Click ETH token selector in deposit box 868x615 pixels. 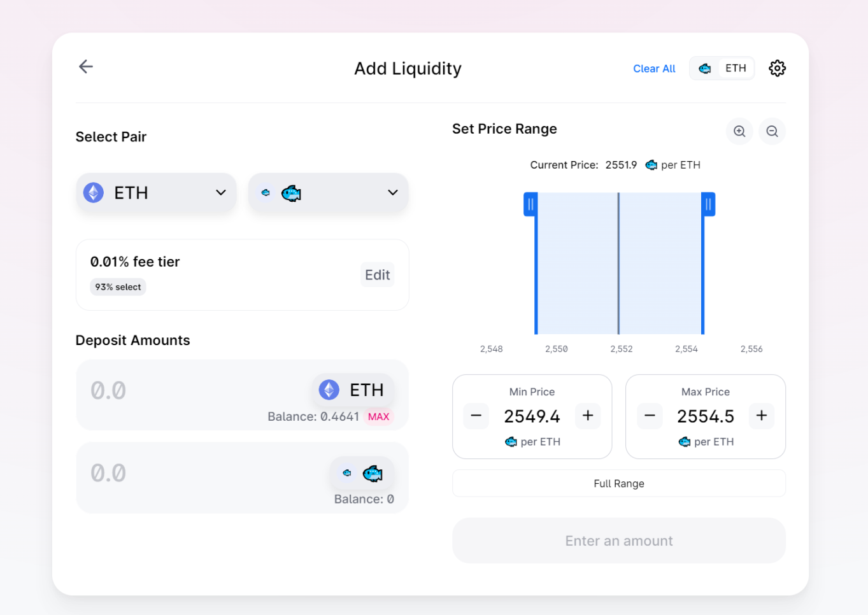pyautogui.click(x=353, y=390)
